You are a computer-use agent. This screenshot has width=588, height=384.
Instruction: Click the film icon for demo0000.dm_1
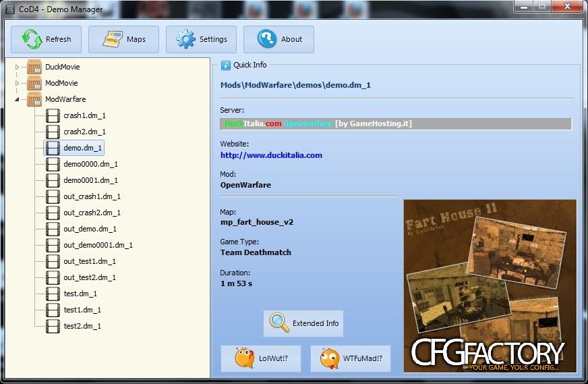(x=53, y=164)
